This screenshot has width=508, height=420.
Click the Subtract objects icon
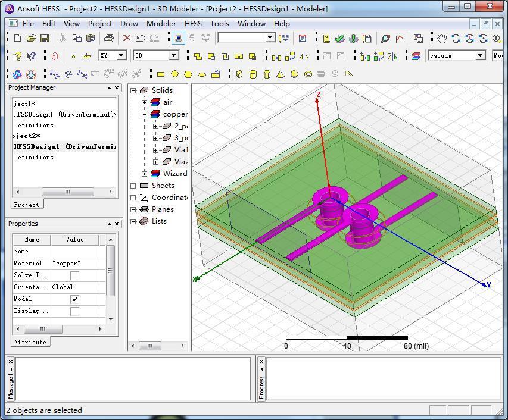(211, 57)
